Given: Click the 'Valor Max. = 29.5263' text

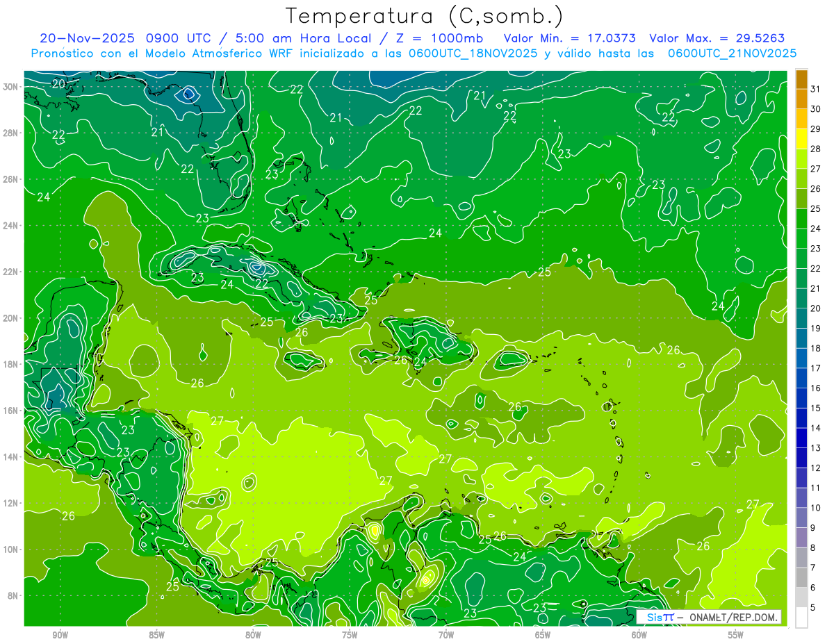Looking at the screenshot, I should tap(717, 39).
